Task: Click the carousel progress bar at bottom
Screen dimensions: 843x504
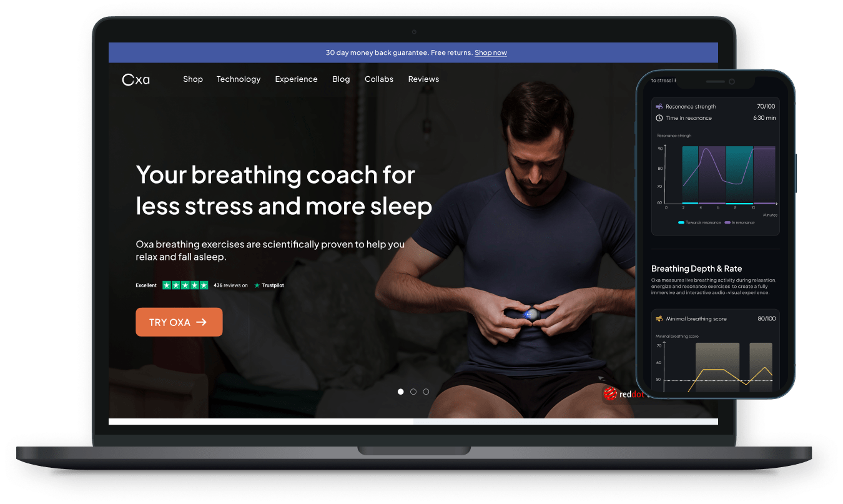Action: click(413, 422)
